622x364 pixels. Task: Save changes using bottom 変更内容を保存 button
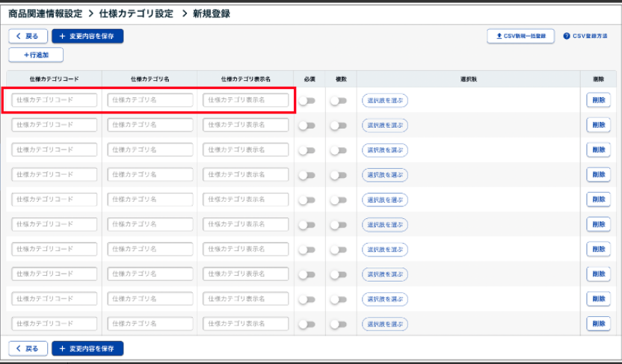click(87, 348)
